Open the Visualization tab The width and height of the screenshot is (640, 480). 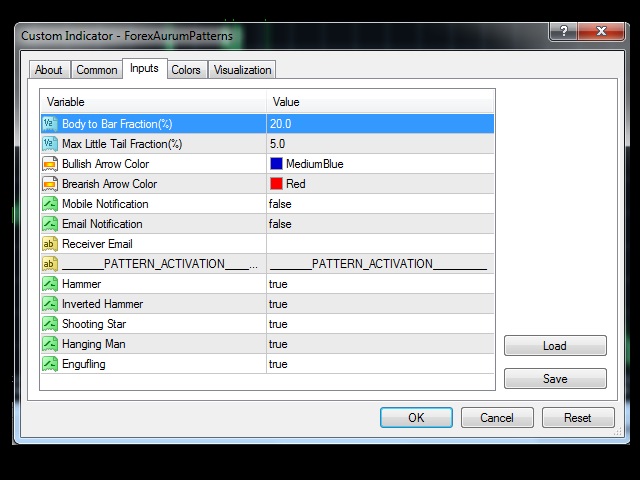tap(242, 70)
